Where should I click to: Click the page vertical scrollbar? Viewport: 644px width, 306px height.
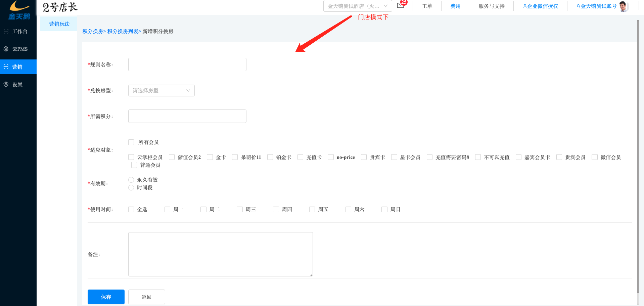point(638,157)
